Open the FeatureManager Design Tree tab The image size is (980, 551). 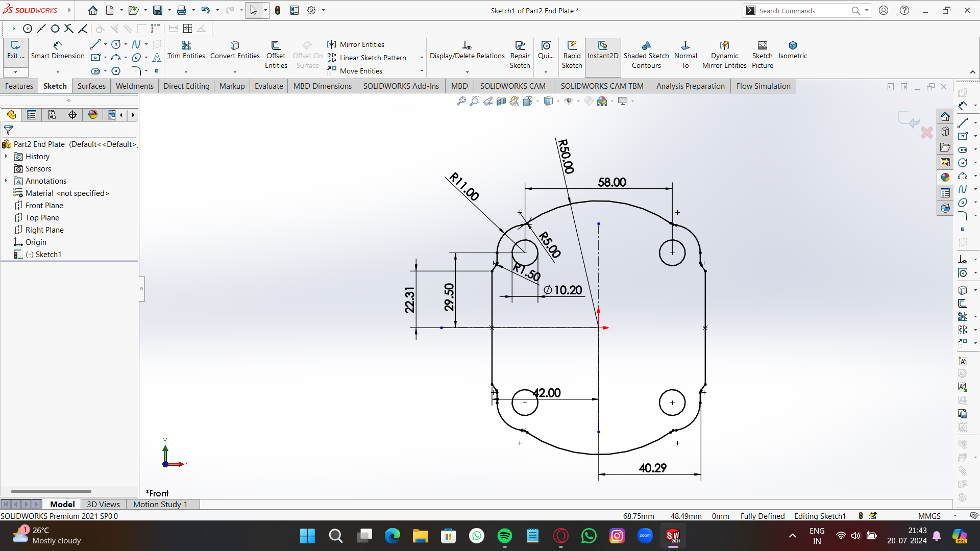(x=12, y=115)
